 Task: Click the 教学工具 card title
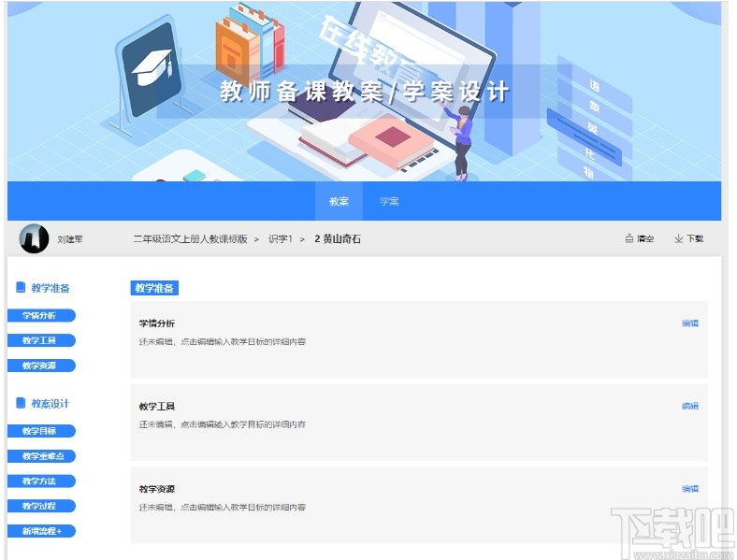point(157,406)
